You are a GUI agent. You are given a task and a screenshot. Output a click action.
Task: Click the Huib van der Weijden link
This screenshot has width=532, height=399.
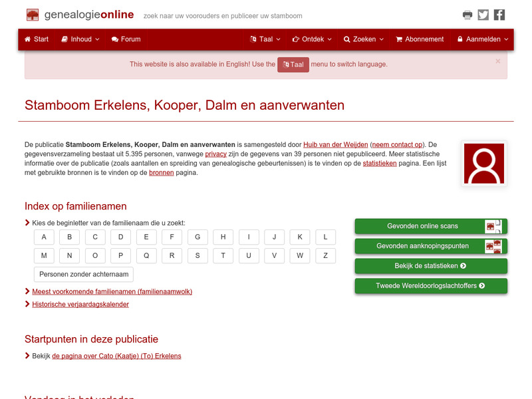click(335, 144)
